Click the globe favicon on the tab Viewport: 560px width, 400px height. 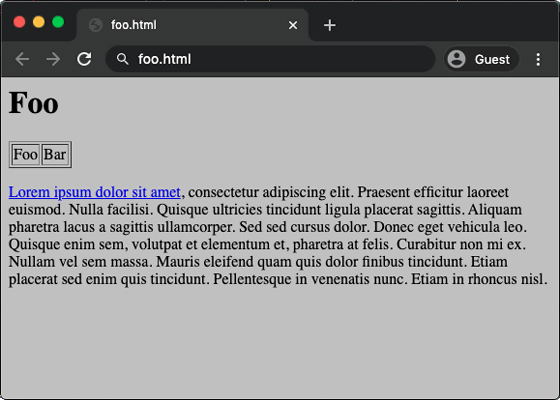point(96,25)
